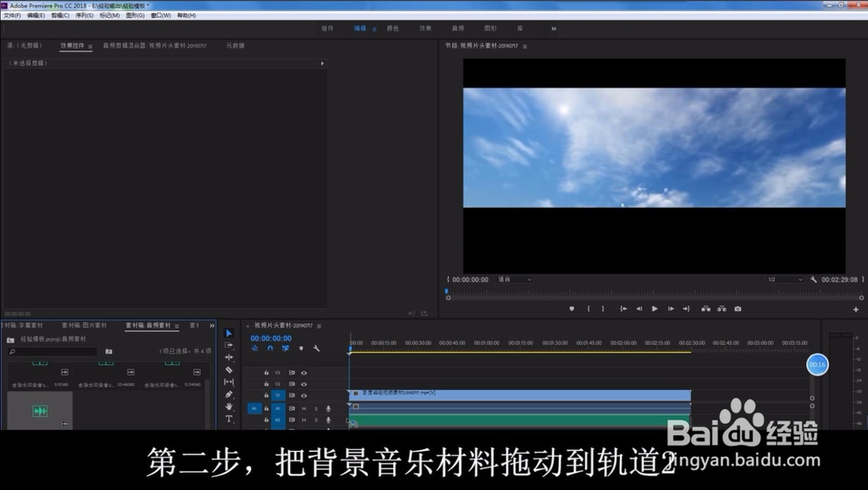Mark In in program monitor
Screen dimensions: 868x490
point(589,308)
